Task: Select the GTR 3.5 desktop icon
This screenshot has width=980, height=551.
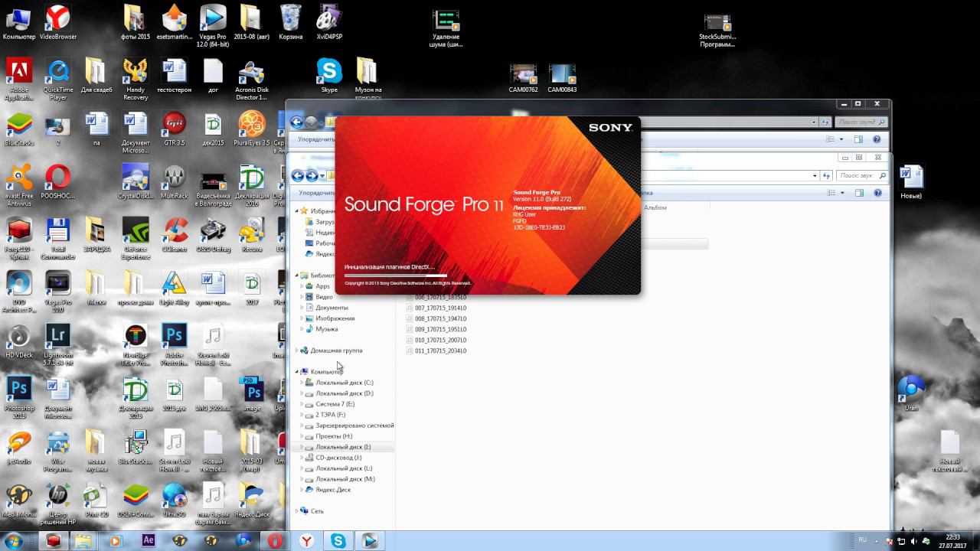Action: pyautogui.click(x=174, y=129)
